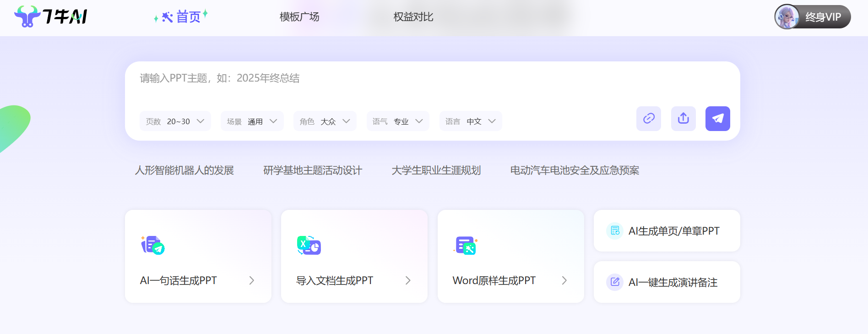Open the 角色 大众 dropdown

[x=325, y=121]
